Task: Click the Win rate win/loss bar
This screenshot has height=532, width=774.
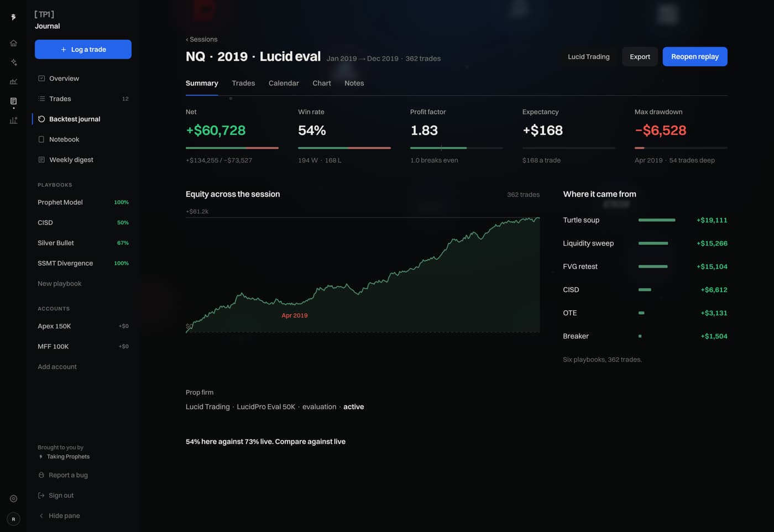Action: pyautogui.click(x=344, y=148)
